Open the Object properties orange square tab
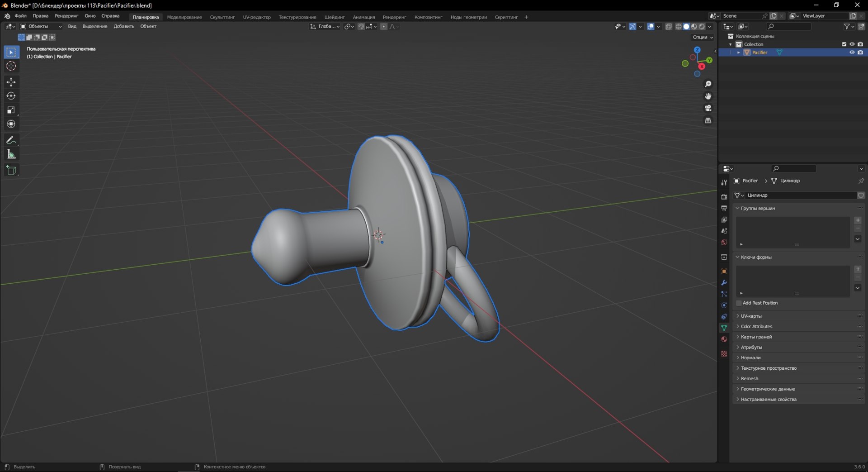The height and width of the screenshot is (472, 868). (724, 272)
